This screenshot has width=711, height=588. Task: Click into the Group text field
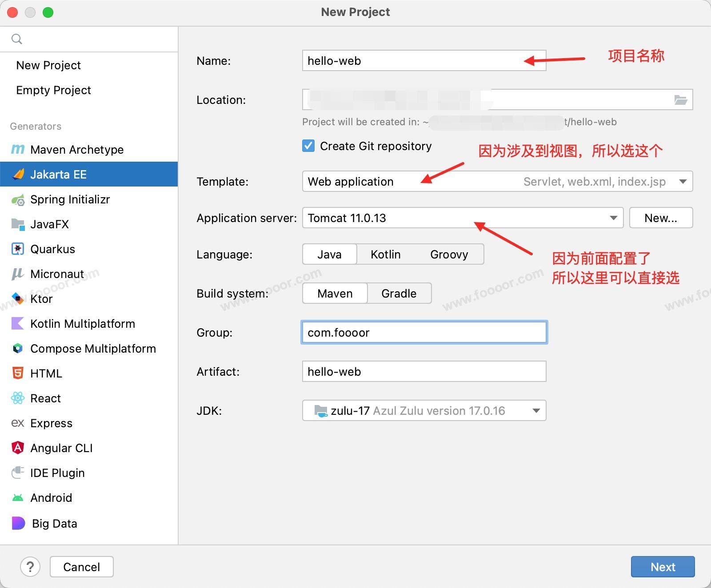click(x=424, y=333)
